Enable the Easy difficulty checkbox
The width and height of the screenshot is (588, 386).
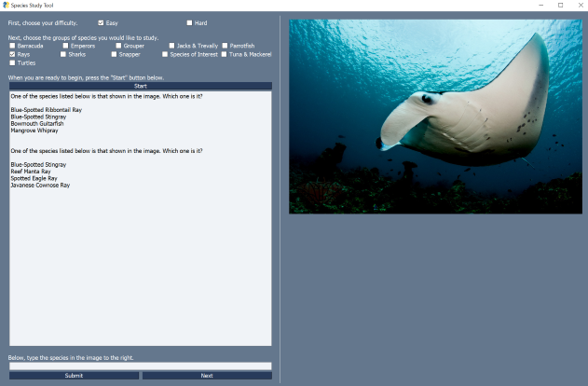tap(101, 23)
